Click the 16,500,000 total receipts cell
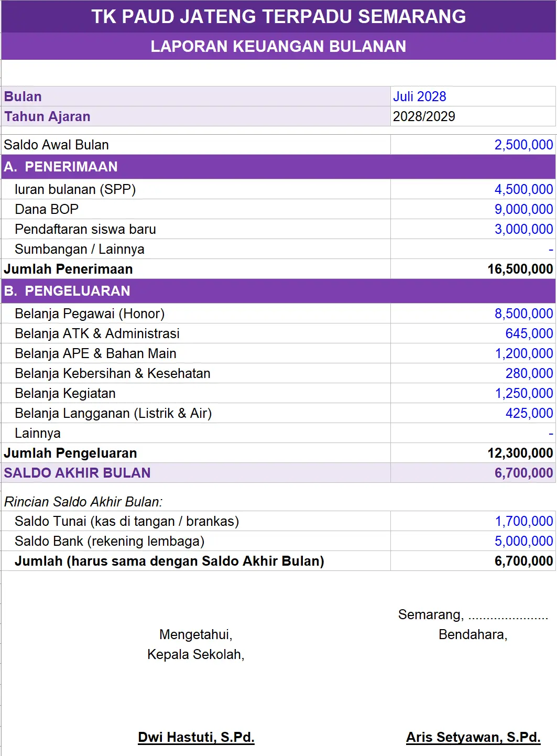The image size is (557, 756). point(473,269)
